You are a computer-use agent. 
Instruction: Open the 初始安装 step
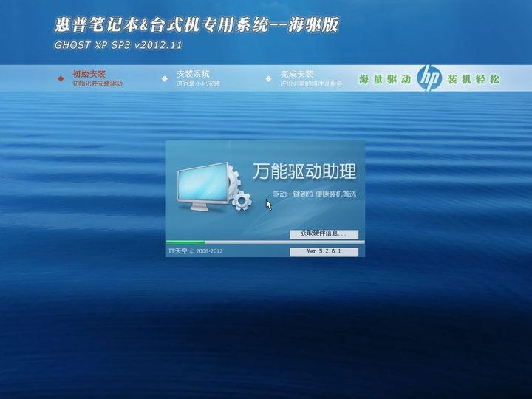pyautogui.click(x=89, y=74)
